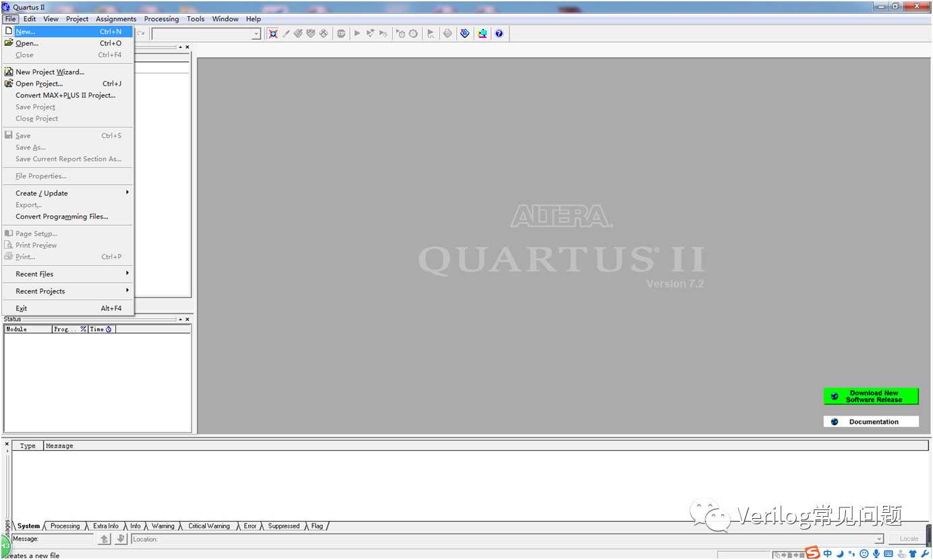This screenshot has height=560, width=933.
Task: Click the Start Simulation toolbar icon
Action: tap(430, 34)
